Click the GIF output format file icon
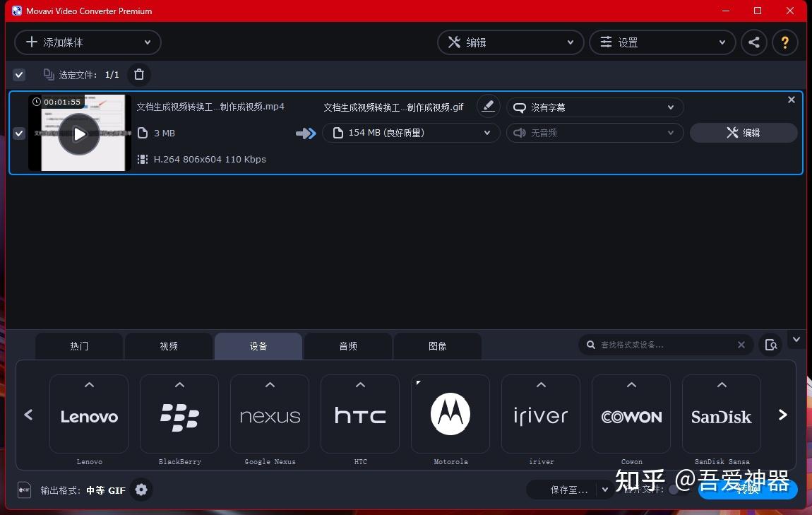 click(x=24, y=490)
